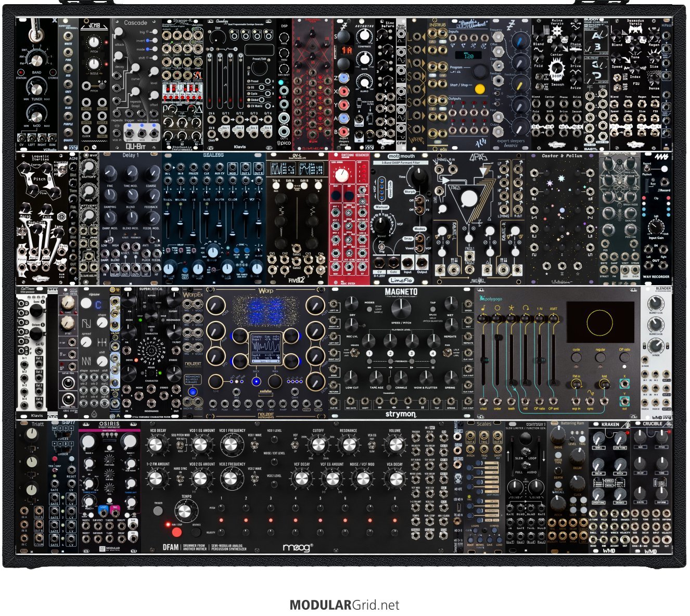Click the polygogo OP amt fader
Viewport: 690px width, 616px height.
click(553, 359)
